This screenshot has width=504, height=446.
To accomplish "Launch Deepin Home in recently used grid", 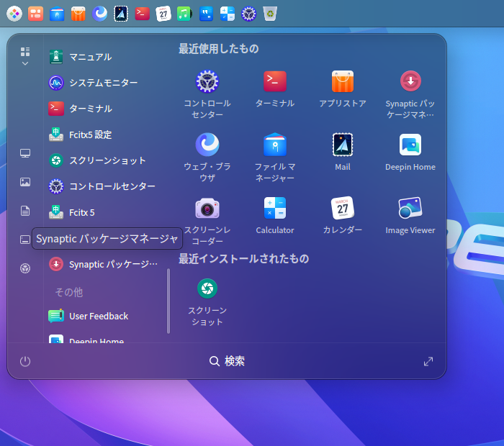I will click(x=410, y=153).
